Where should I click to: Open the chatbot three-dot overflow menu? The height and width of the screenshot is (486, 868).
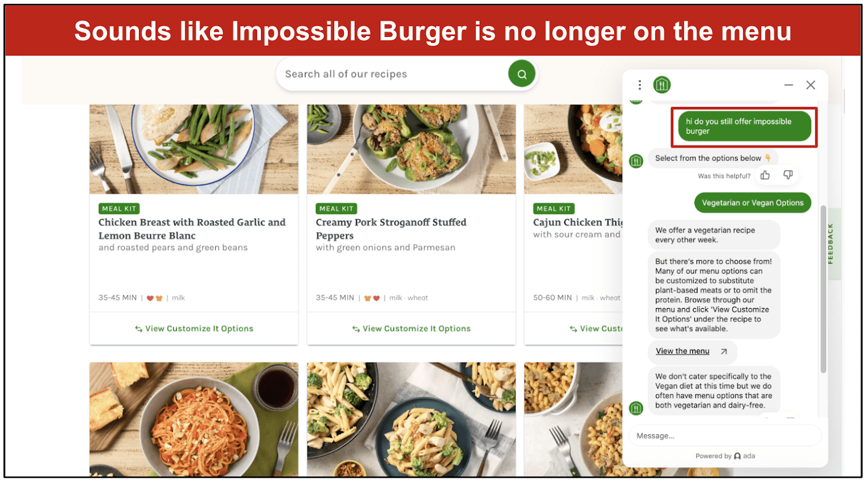point(640,85)
